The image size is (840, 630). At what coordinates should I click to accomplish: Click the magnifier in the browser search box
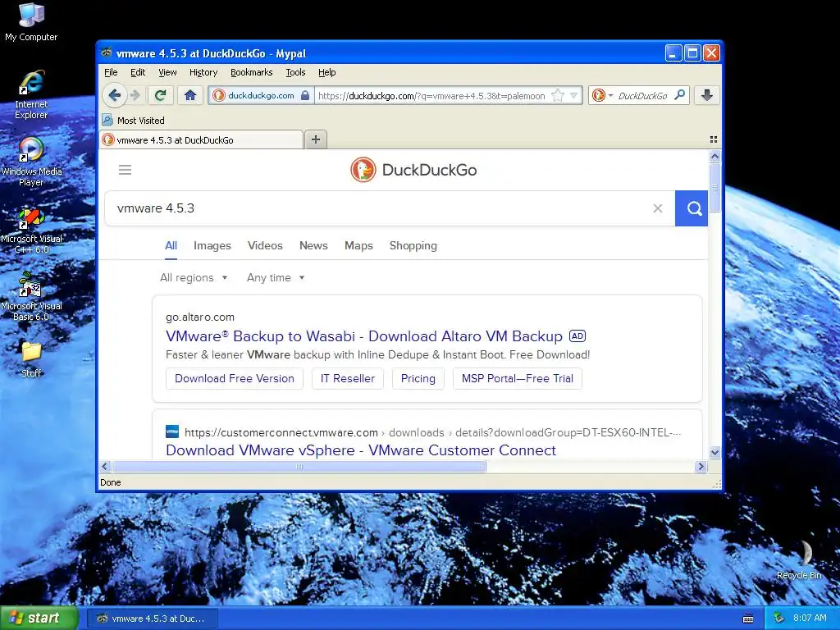tap(680, 95)
